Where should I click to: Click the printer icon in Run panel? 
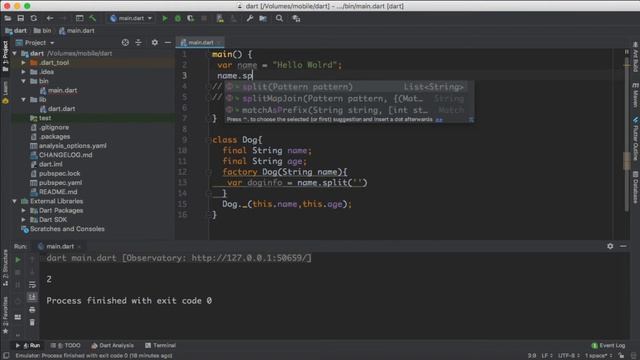[32, 310]
